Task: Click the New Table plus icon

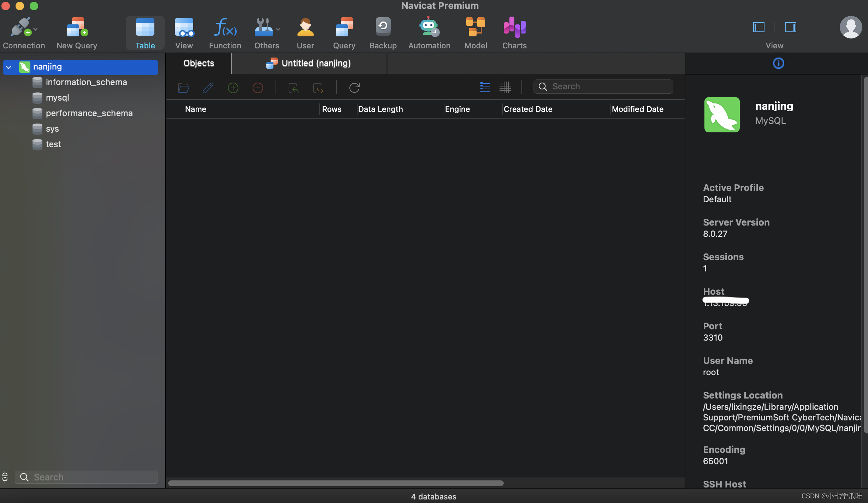Action: click(x=233, y=88)
